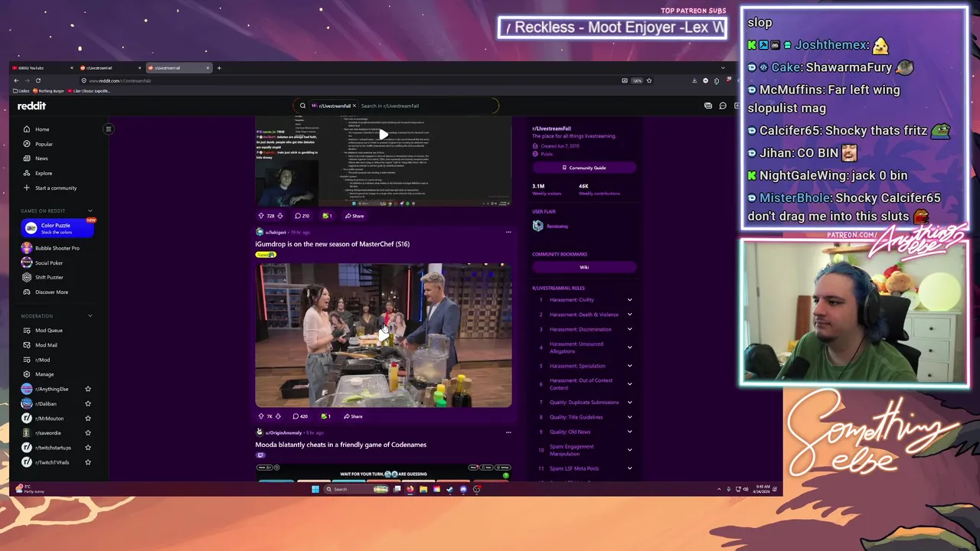Click the search magnifier icon in Reddit
This screenshot has height=551, width=980.
click(x=302, y=106)
